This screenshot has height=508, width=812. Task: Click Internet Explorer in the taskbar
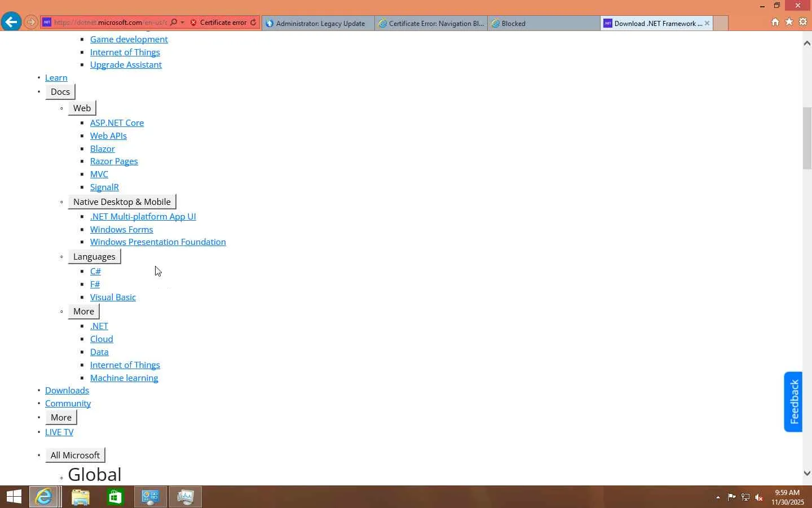pyautogui.click(x=45, y=497)
